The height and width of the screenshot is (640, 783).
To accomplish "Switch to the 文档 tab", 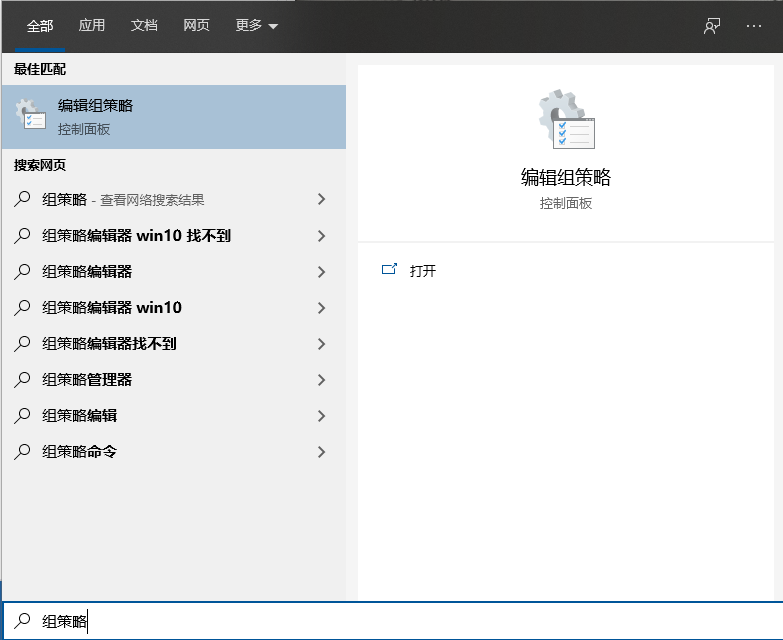I will 144,26.
